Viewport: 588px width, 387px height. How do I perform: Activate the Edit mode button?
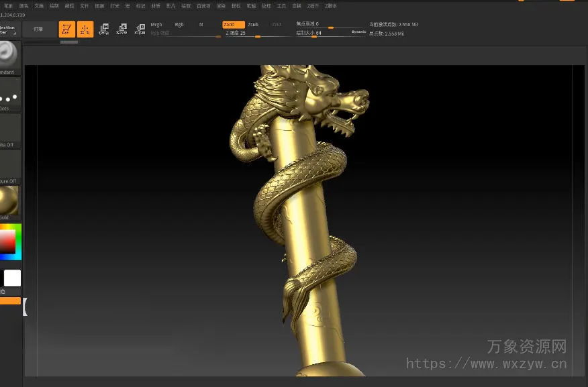[66, 29]
